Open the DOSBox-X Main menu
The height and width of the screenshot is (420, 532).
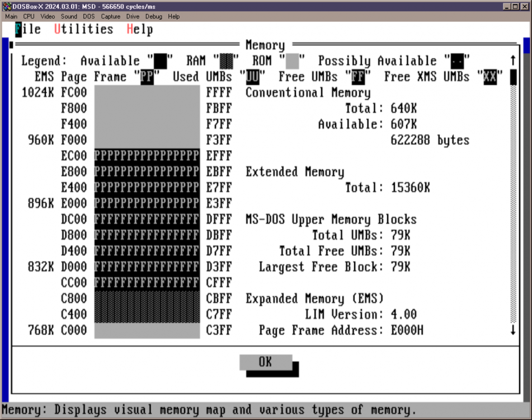[x=11, y=17]
